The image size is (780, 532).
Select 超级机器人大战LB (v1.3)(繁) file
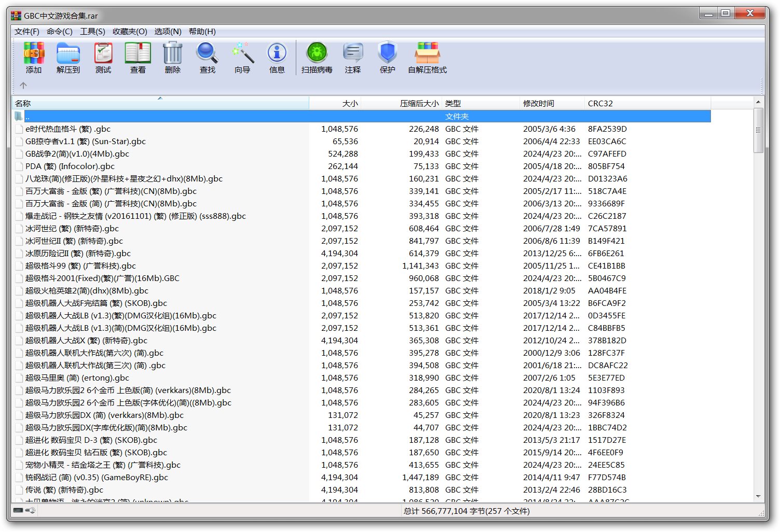tap(121, 316)
